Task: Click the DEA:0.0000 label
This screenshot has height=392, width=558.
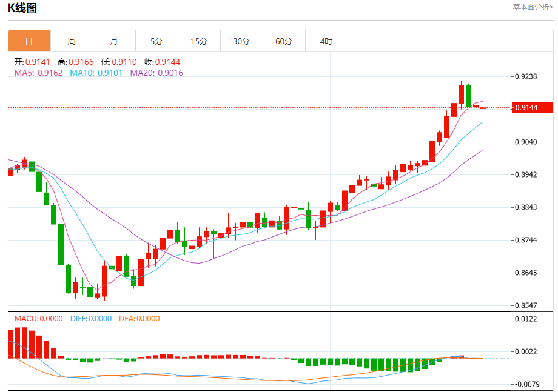Action: [139, 319]
